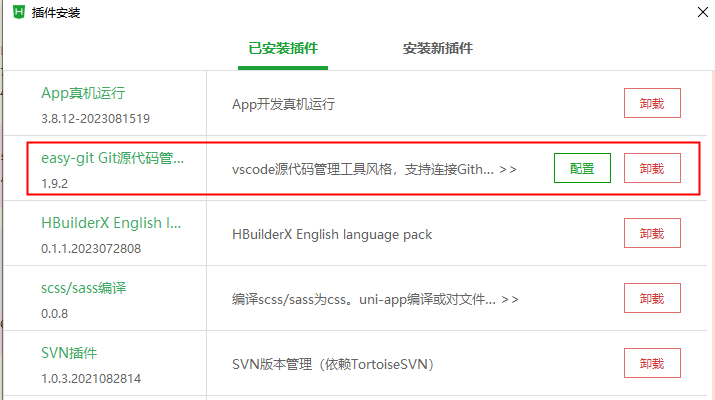Click HBuilderX English language pack description
The image size is (715, 400).
tap(332, 234)
